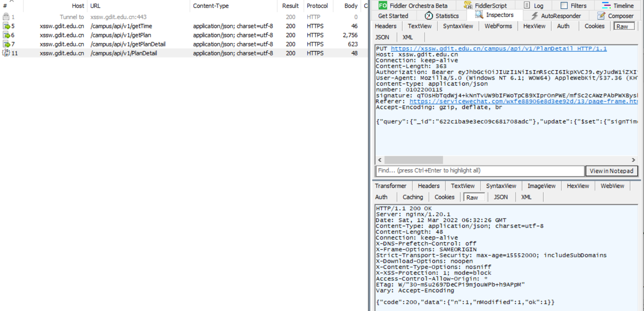The height and width of the screenshot is (311, 644).
Task: Open the response JSON tab
Action: pyautogui.click(x=501, y=197)
